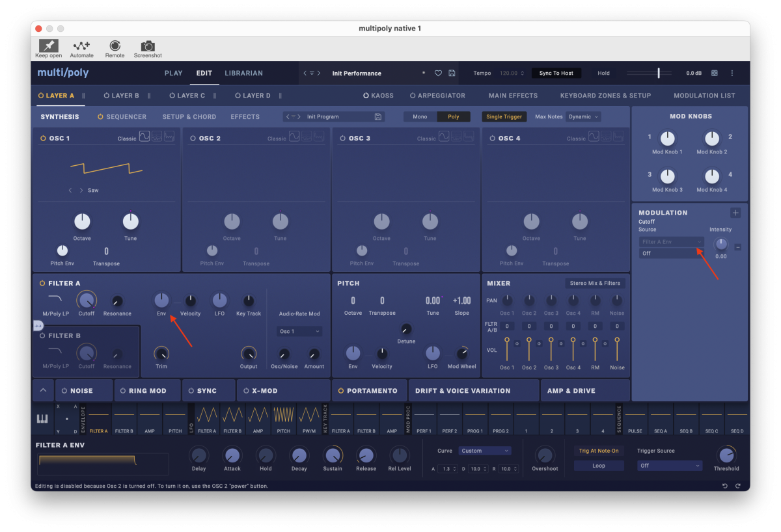Screen dimensions: 781x532
Task: Click the Stereo Mix & Filters button
Action: click(596, 283)
